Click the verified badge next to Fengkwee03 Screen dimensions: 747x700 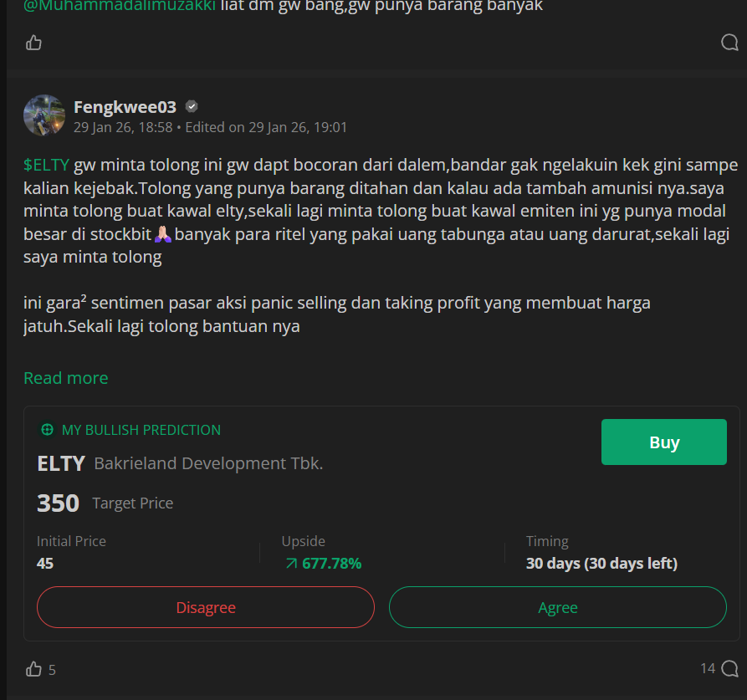(x=192, y=105)
